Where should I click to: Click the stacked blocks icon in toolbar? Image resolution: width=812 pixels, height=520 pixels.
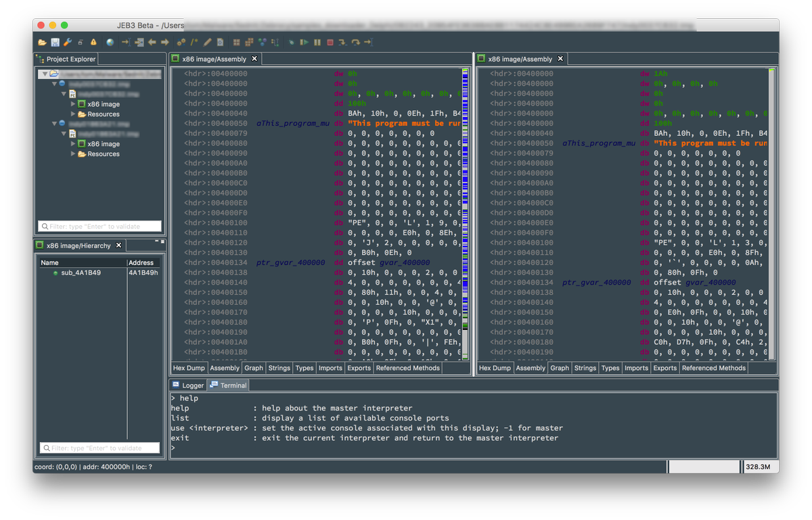249,42
